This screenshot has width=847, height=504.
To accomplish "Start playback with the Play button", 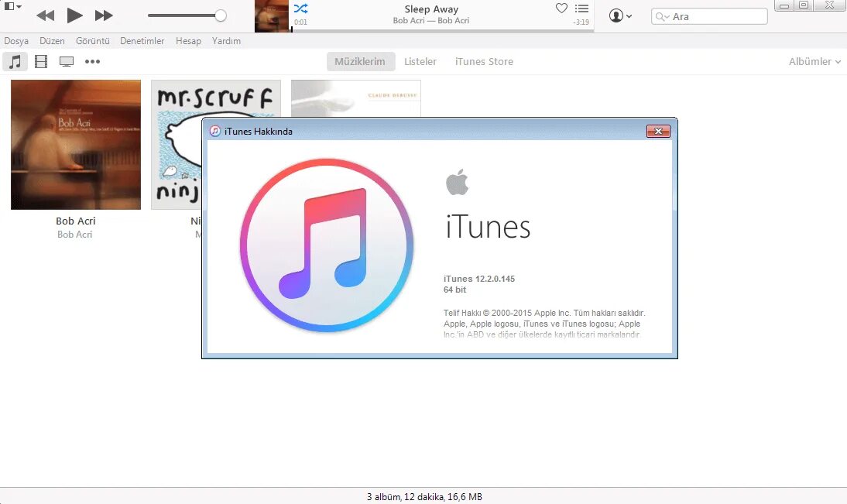I will click(74, 15).
